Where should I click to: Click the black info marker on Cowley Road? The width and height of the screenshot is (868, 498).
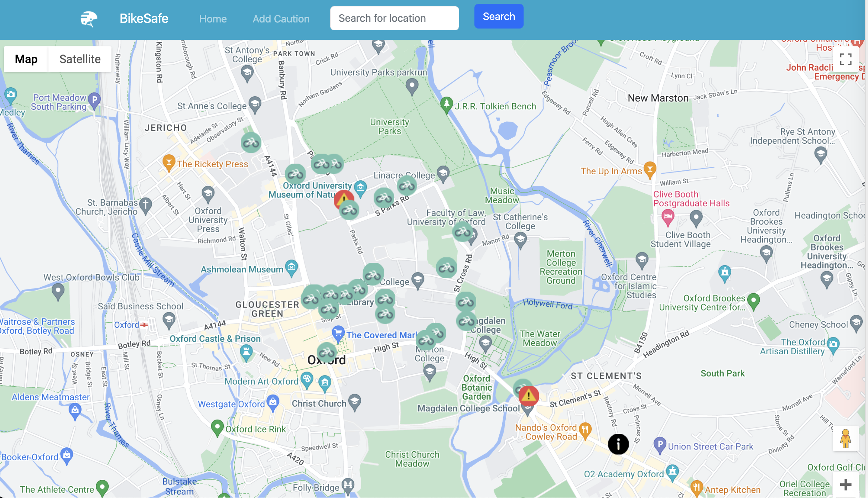click(x=618, y=444)
